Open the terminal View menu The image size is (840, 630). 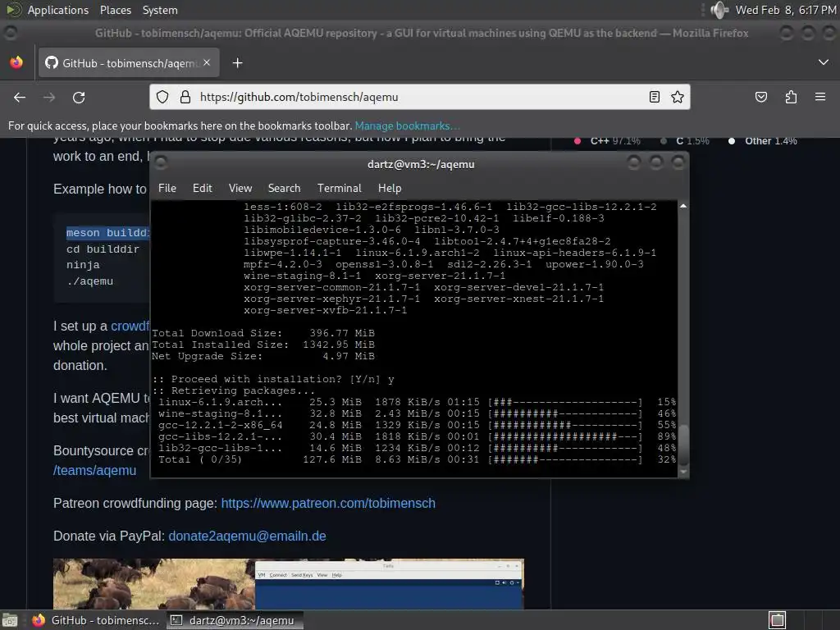click(240, 188)
